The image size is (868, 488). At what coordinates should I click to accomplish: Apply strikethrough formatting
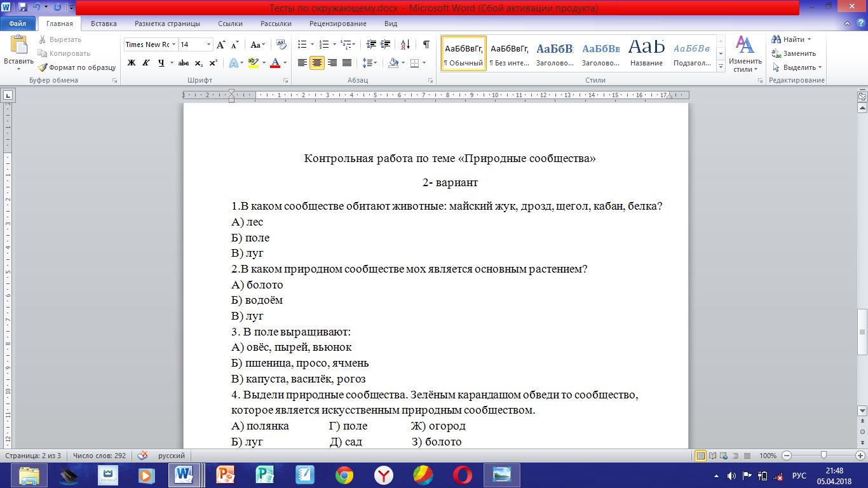tap(184, 63)
